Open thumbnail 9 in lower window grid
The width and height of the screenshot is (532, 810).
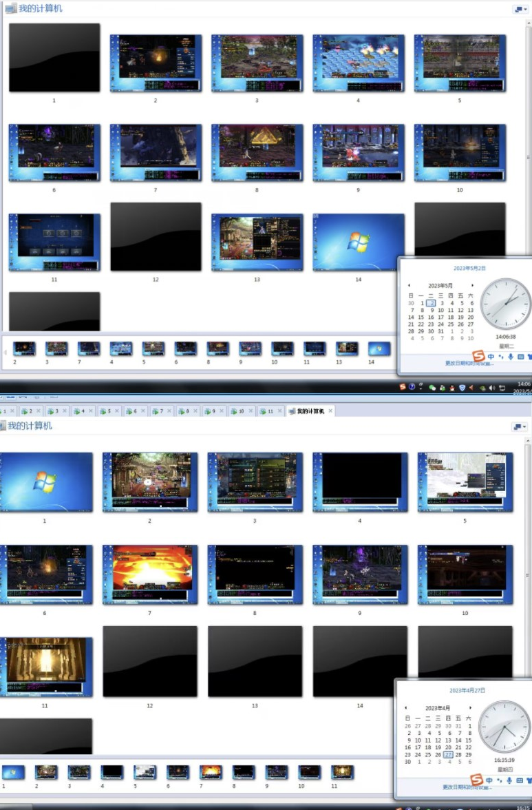360,574
